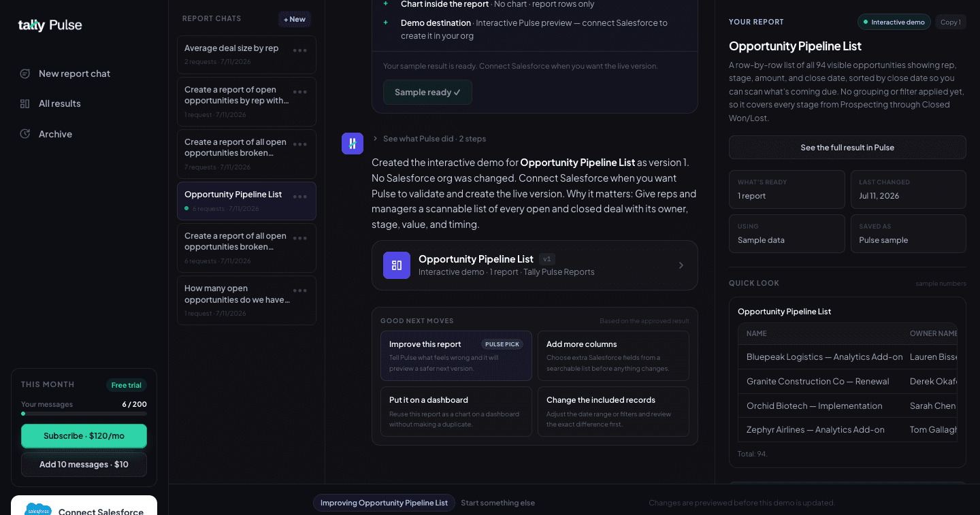Click the Sarah Chen owner cell
The width and height of the screenshot is (980, 515).
pos(932,406)
